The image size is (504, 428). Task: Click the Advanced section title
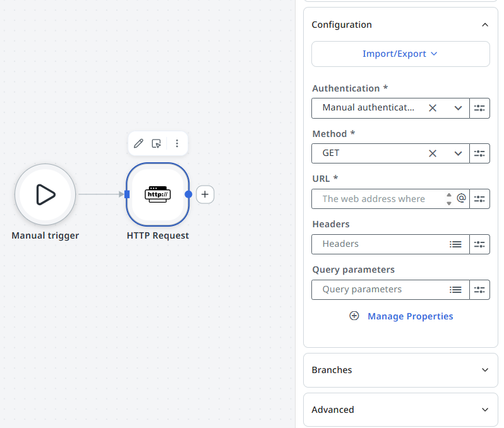333,410
